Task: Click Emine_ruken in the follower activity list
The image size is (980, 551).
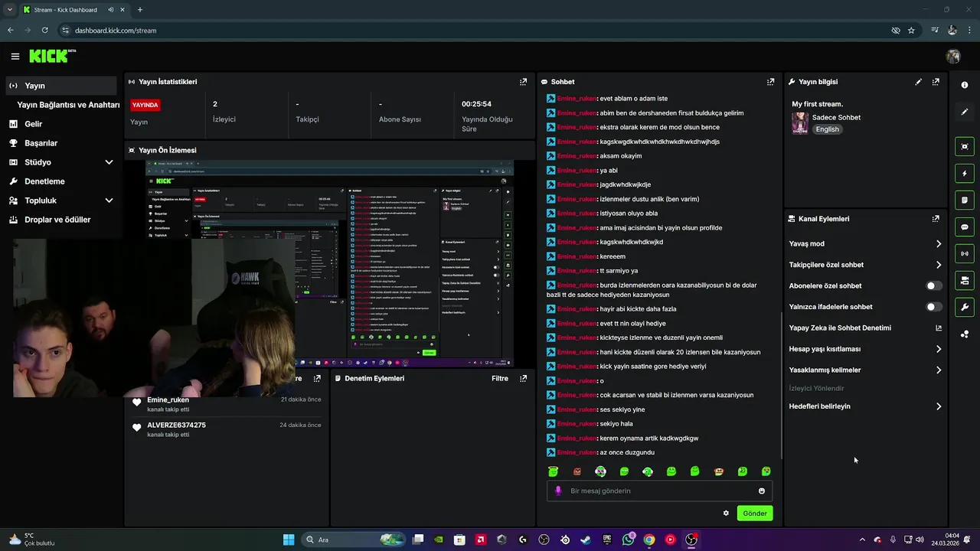Action: tap(168, 400)
